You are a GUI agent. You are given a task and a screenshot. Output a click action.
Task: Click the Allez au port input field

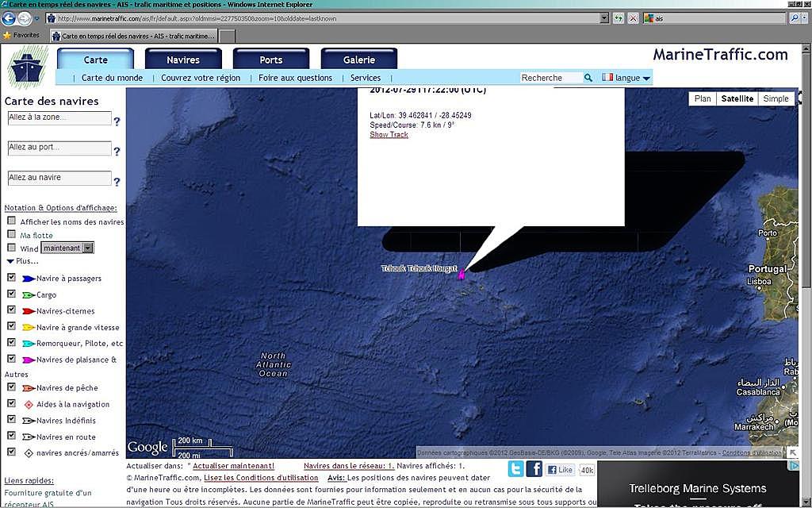pyautogui.click(x=59, y=148)
